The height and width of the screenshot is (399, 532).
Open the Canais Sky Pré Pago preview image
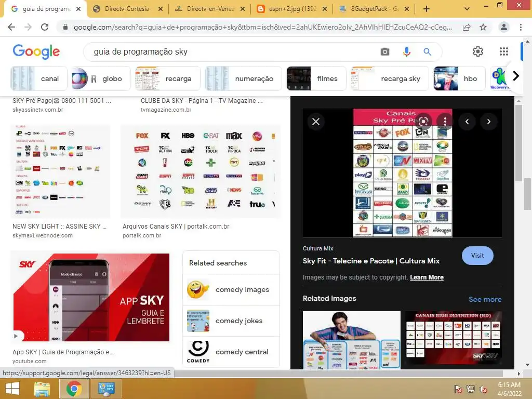coord(403,172)
